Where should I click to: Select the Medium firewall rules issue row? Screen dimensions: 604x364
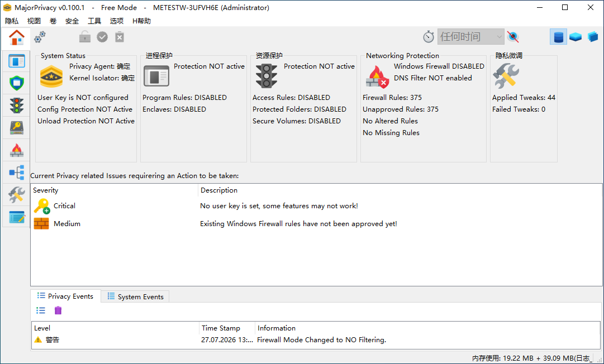(x=316, y=223)
